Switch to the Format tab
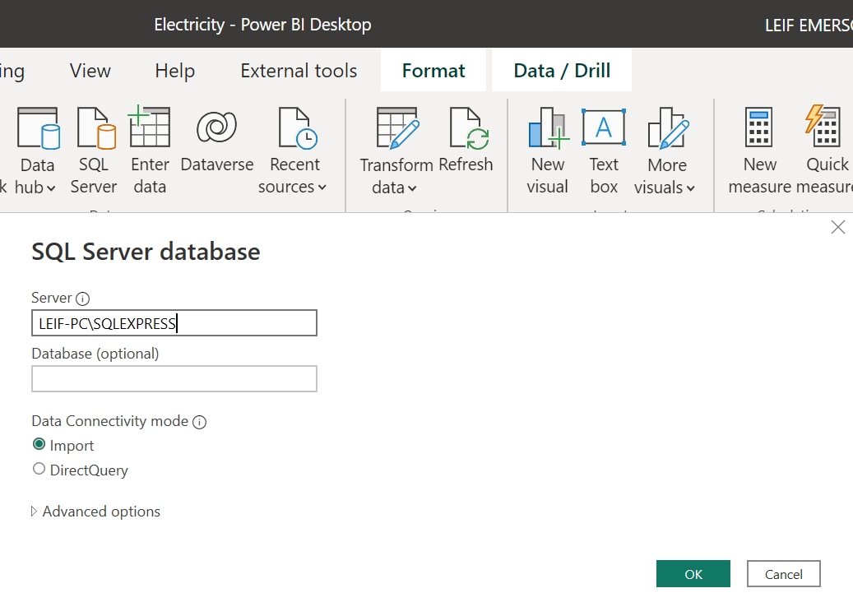This screenshot has height=616, width=853. point(433,71)
